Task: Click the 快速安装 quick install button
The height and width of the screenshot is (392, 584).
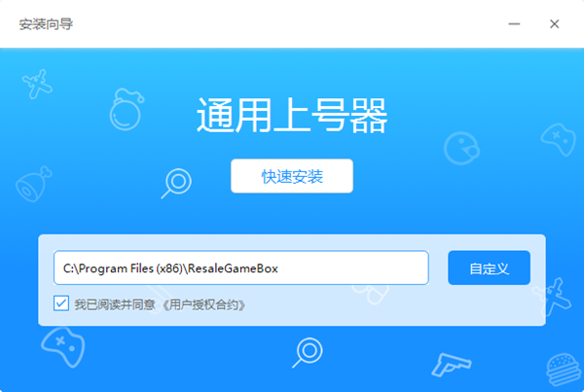Action: pos(291,177)
